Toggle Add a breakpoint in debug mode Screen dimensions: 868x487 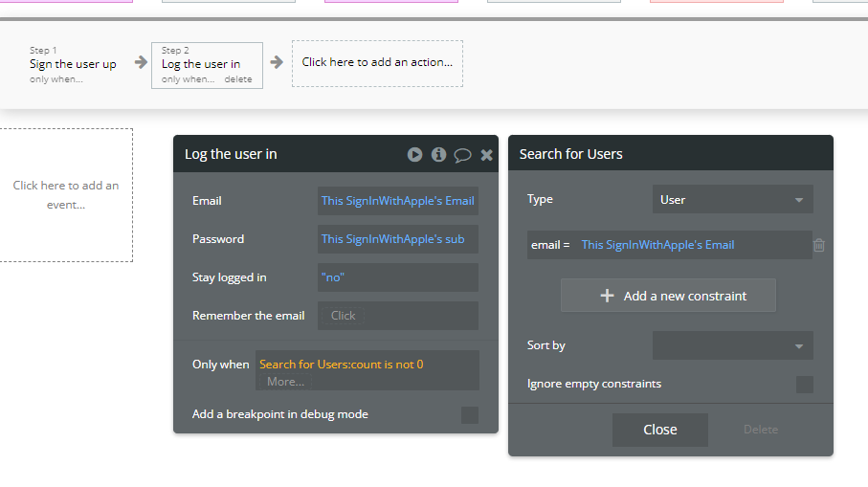(470, 414)
